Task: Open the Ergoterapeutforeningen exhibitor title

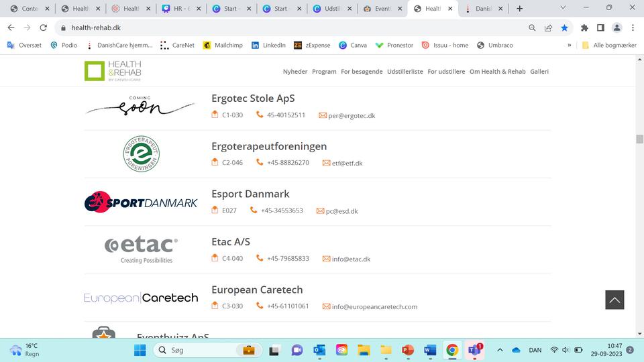Action: pyautogui.click(x=269, y=147)
